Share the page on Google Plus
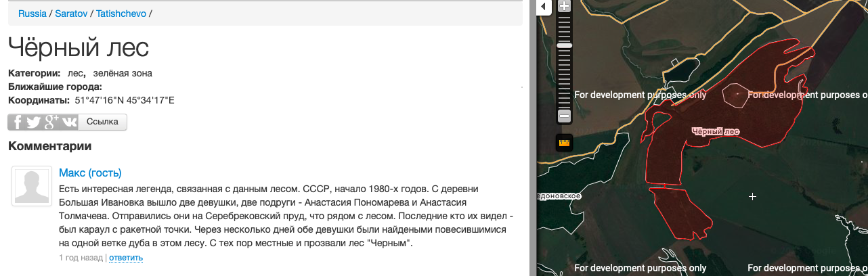 [51, 122]
